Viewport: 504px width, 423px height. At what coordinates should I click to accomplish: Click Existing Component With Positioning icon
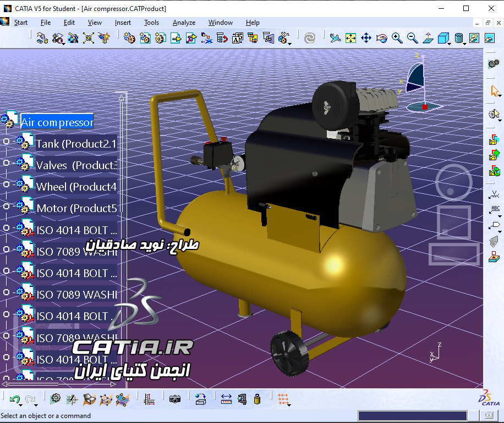[191, 38]
